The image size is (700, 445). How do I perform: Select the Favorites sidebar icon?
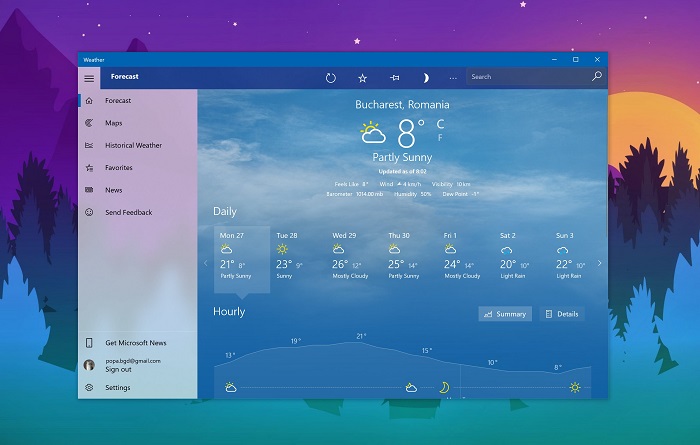point(89,168)
